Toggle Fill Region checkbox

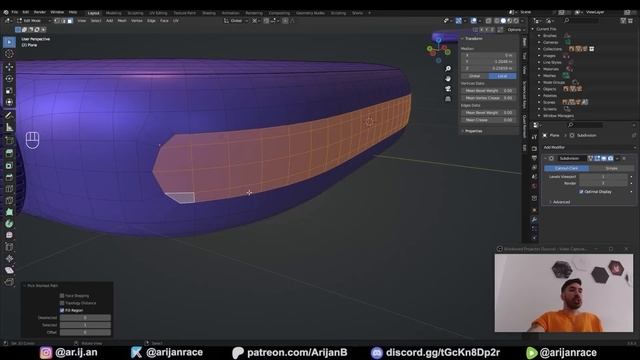[x=62, y=310]
